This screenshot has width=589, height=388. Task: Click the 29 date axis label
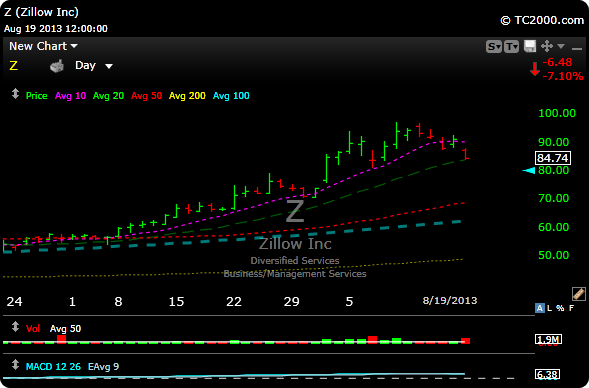pos(291,302)
